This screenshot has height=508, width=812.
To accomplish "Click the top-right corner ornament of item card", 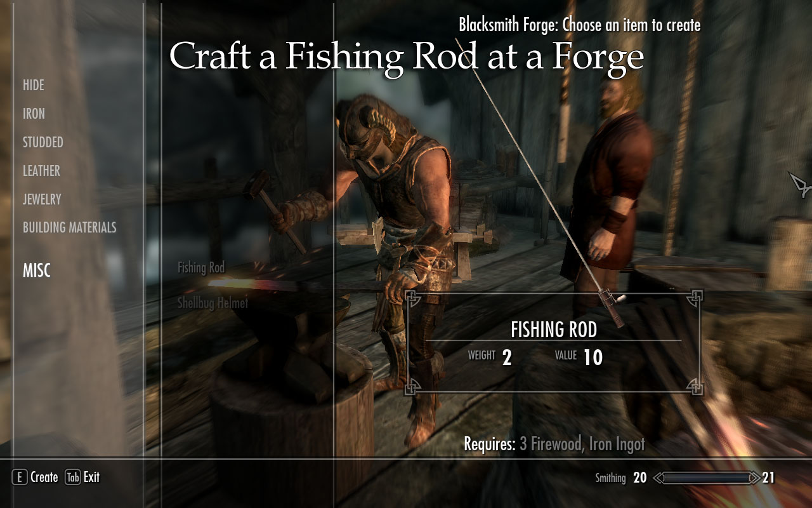I will pyautogui.click(x=695, y=298).
